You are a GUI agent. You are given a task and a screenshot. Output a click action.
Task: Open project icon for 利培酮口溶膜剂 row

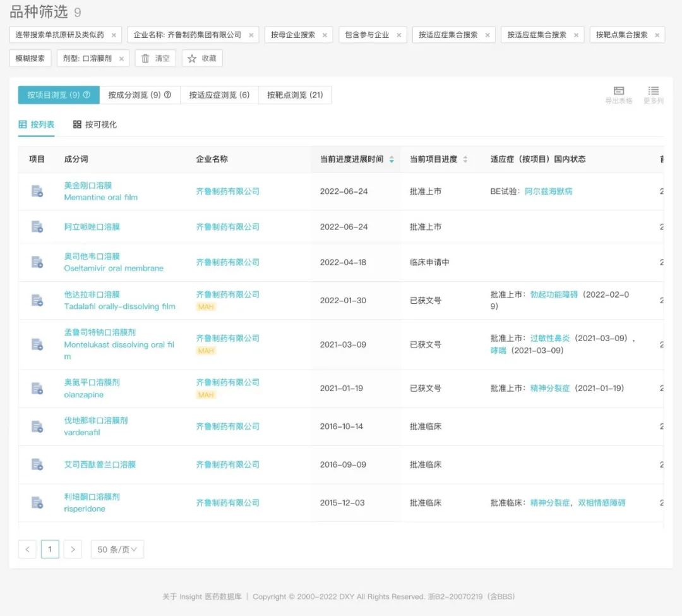point(37,503)
